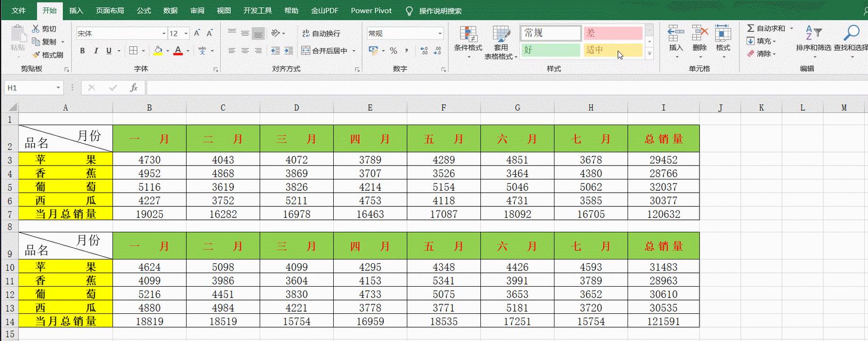Apply the Good (好) cell style
Image resolution: width=868 pixels, height=341 pixels.
551,50
